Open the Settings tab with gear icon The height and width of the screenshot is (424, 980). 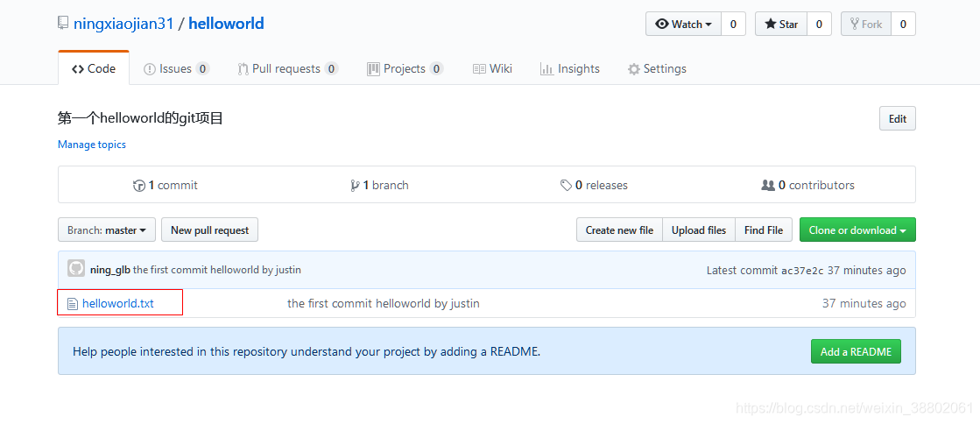[x=657, y=69]
